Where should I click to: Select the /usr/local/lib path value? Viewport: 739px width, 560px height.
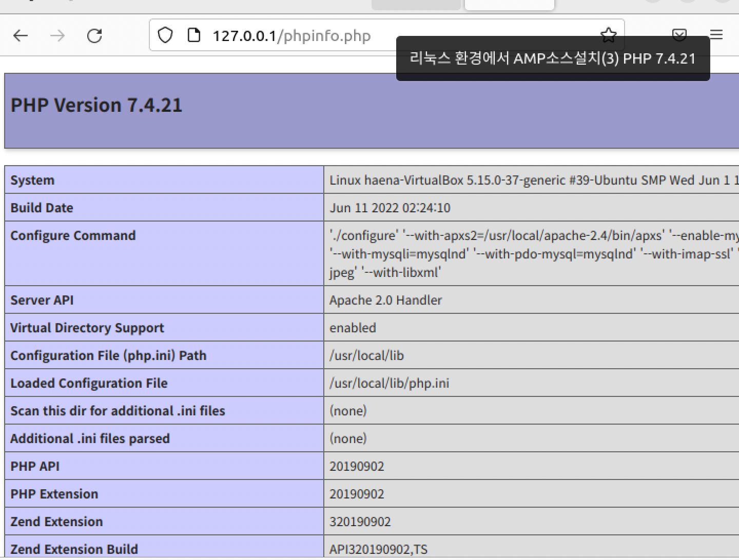[366, 355]
